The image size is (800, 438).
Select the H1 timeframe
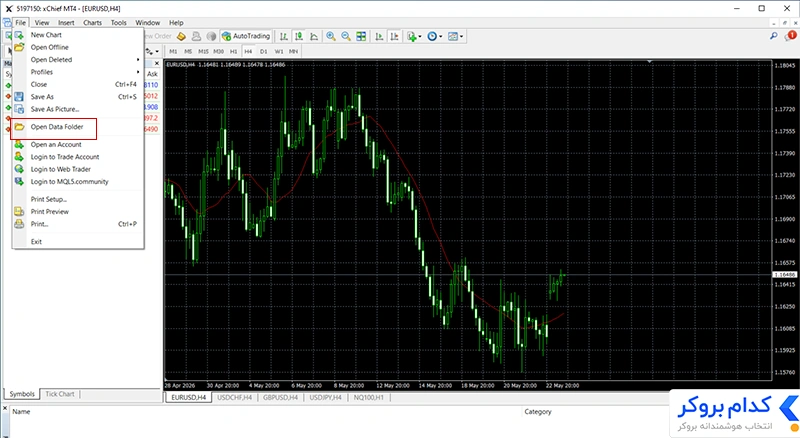[x=233, y=52]
